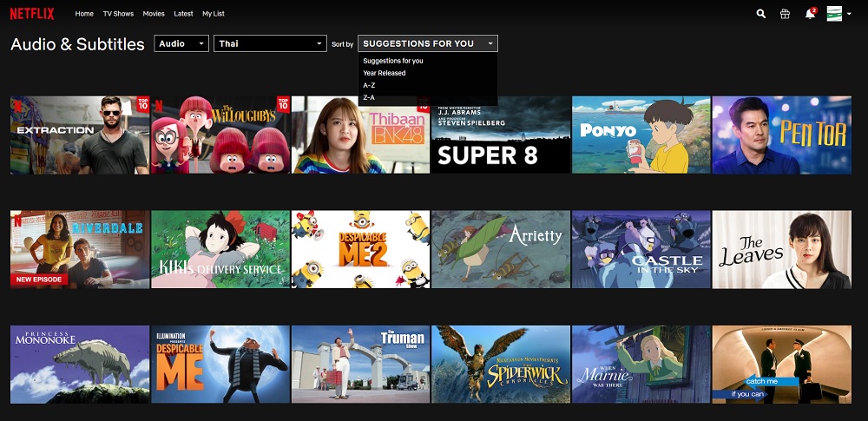Viewport: 868px width, 421px height.
Task: Sort titles by Year Released
Action: [x=385, y=73]
